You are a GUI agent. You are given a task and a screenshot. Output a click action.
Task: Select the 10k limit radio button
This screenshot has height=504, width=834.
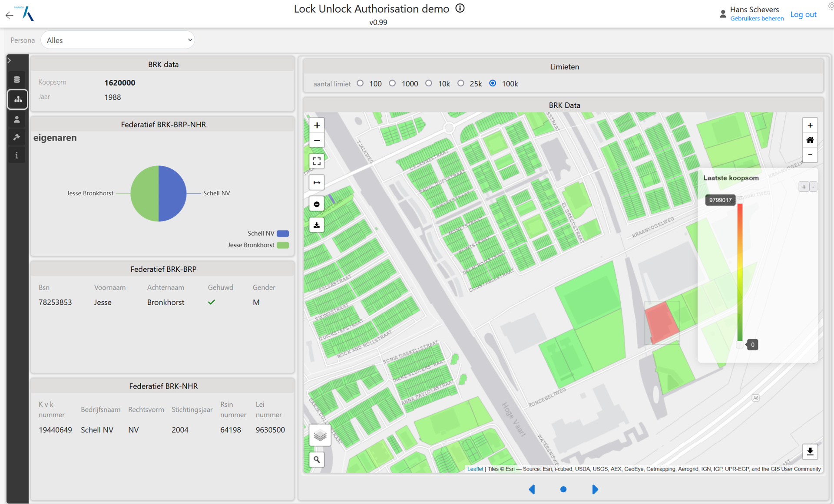[x=429, y=83]
